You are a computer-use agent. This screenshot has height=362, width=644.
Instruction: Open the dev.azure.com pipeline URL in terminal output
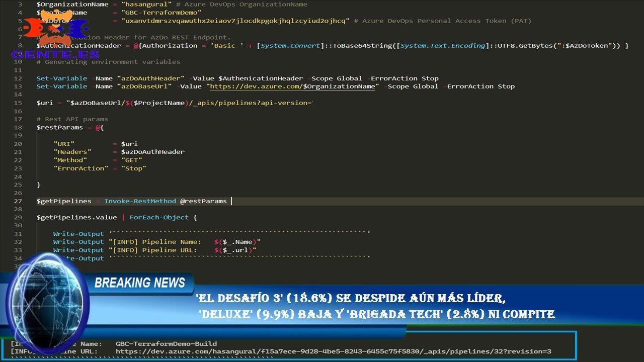333,351
